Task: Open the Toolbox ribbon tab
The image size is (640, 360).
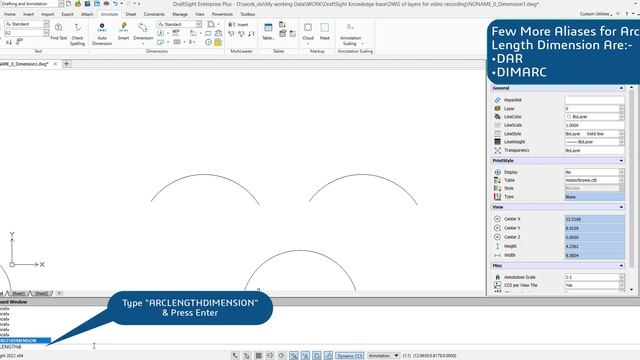Action: (x=247, y=14)
